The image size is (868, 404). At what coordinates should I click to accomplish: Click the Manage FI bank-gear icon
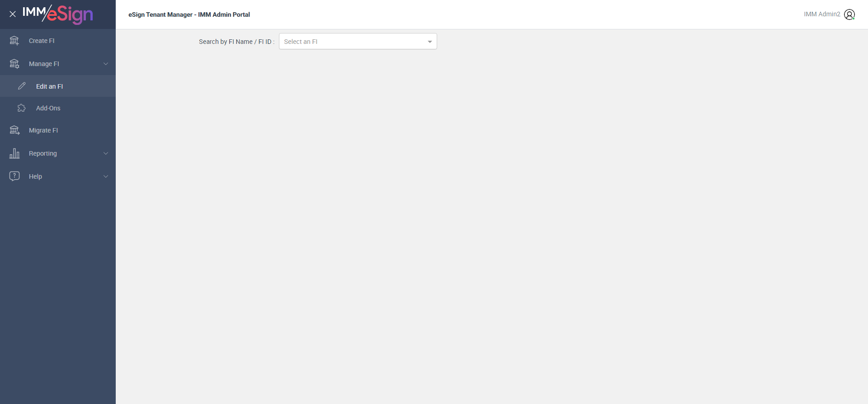coord(14,64)
